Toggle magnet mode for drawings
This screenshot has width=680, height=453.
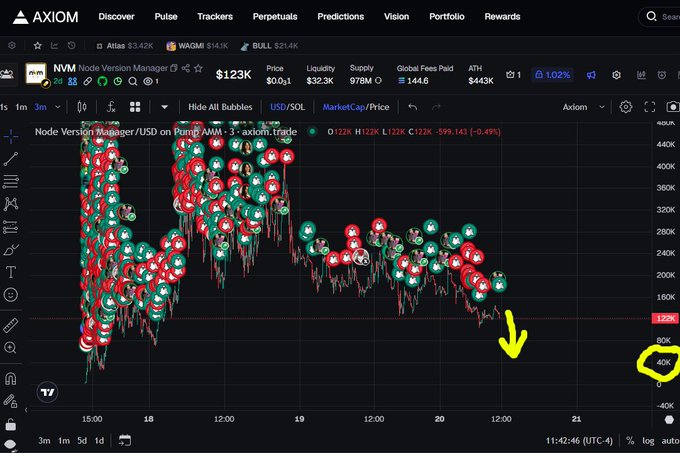11,378
